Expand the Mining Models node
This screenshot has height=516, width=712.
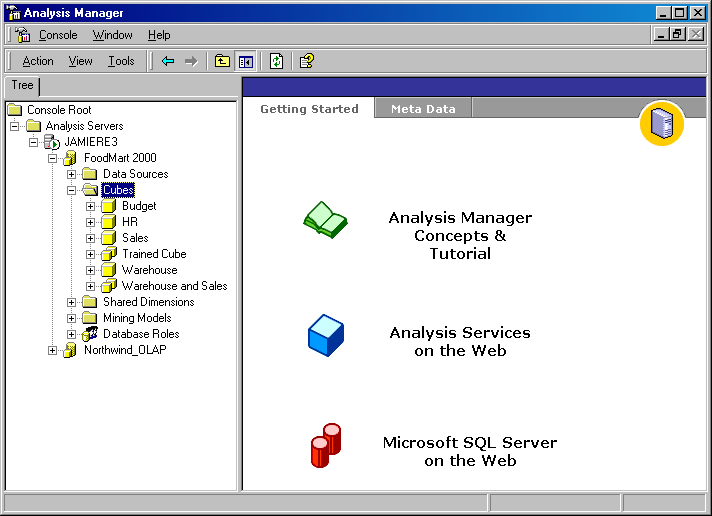[71, 318]
